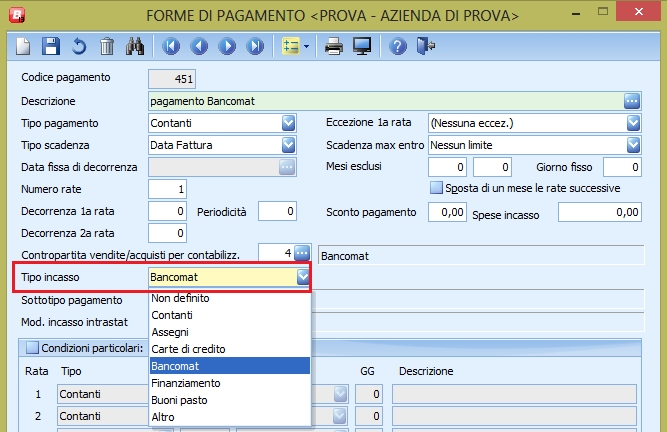The image size is (667, 432).
Task: Open the Tipo scadenza dropdown
Action: [x=288, y=145]
